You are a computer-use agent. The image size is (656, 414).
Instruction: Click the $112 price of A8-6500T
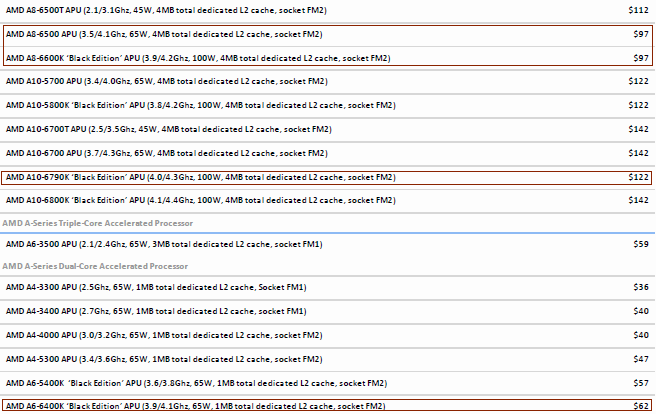coord(638,10)
